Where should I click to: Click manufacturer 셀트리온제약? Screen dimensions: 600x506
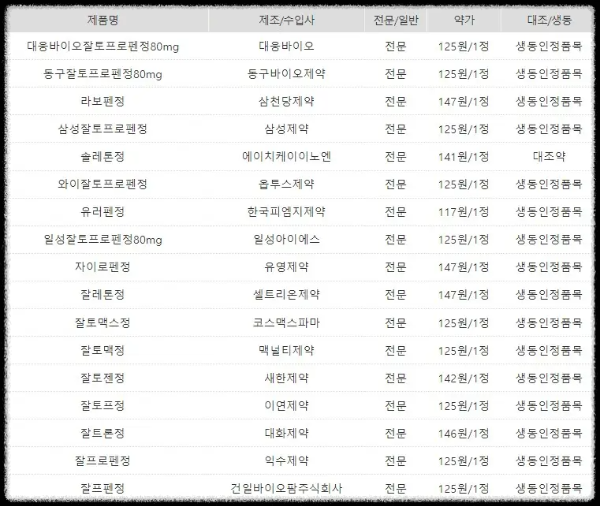point(287,294)
